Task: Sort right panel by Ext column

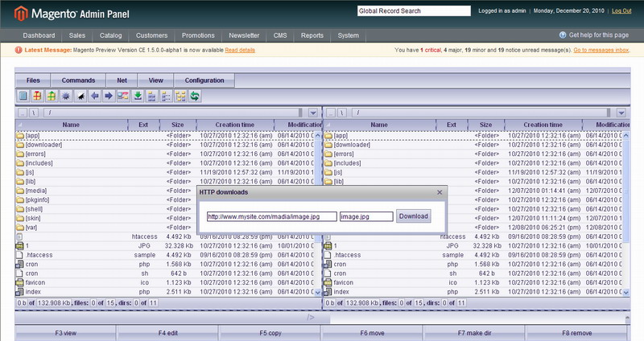Action: (x=452, y=125)
